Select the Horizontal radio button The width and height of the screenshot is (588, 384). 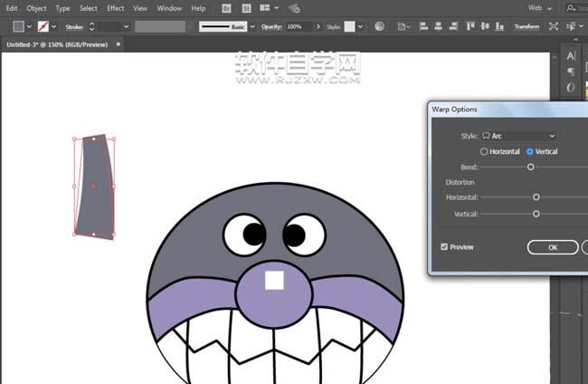pos(485,152)
